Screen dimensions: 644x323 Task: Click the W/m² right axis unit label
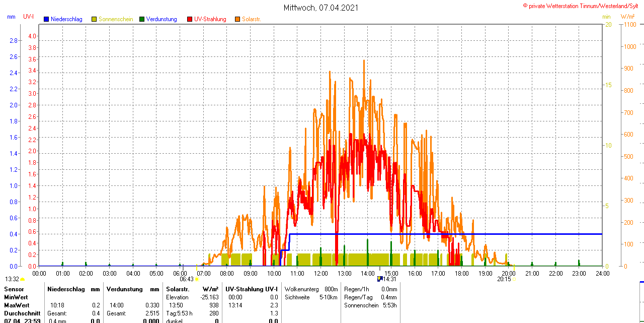click(x=628, y=17)
